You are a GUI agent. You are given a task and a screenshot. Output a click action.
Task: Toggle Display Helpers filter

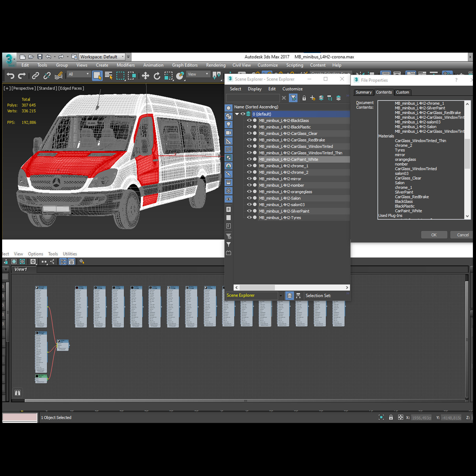pos(229,141)
